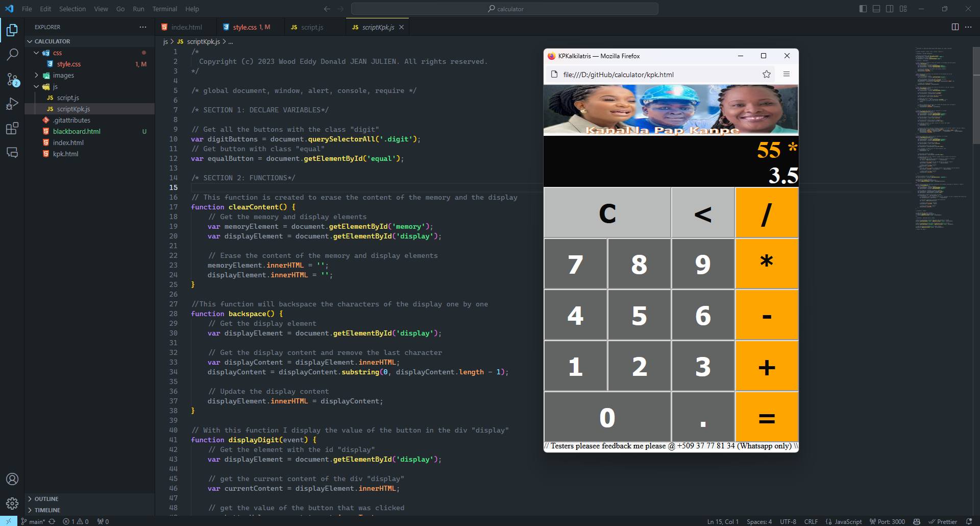Viewport: 980px width, 526px height.
Task: Open the Manage settings gear
Action: (12, 504)
